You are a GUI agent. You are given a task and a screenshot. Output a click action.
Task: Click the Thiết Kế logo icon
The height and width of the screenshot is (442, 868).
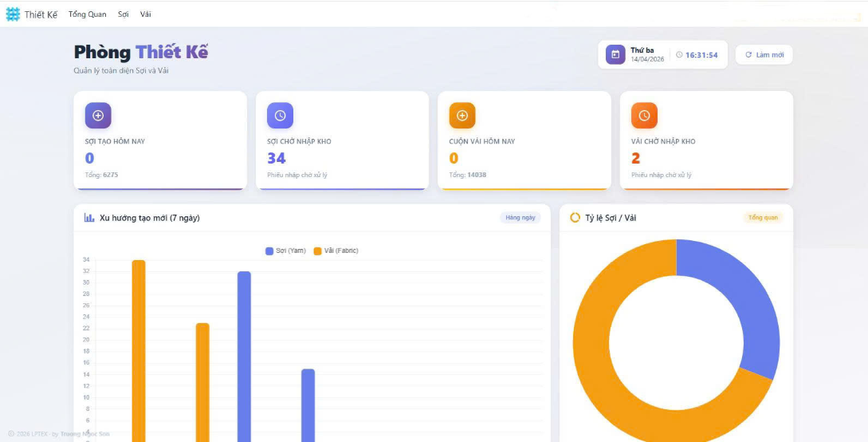pyautogui.click(x=13, y=14)
